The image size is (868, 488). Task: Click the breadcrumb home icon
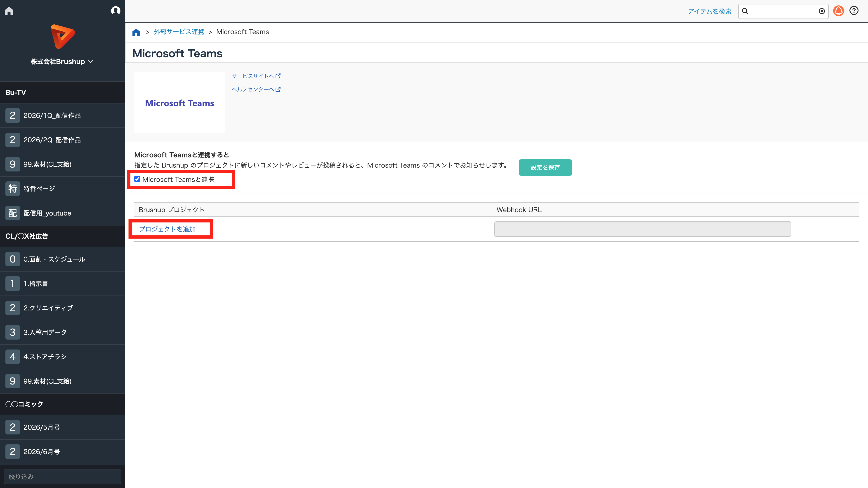(x=136, y=32)
